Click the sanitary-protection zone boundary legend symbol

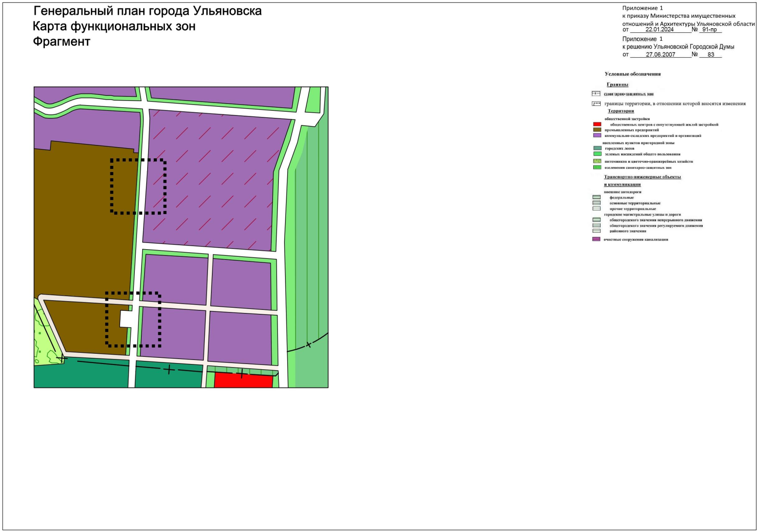596,94
